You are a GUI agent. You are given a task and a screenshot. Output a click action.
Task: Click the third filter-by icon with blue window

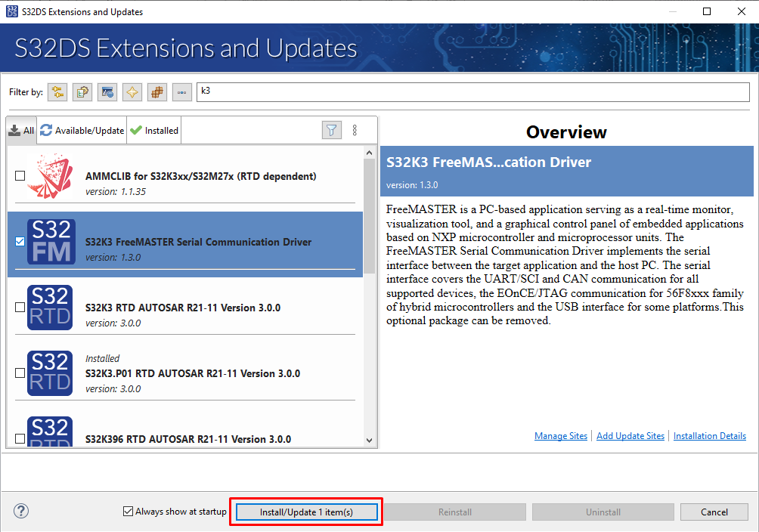107,92
